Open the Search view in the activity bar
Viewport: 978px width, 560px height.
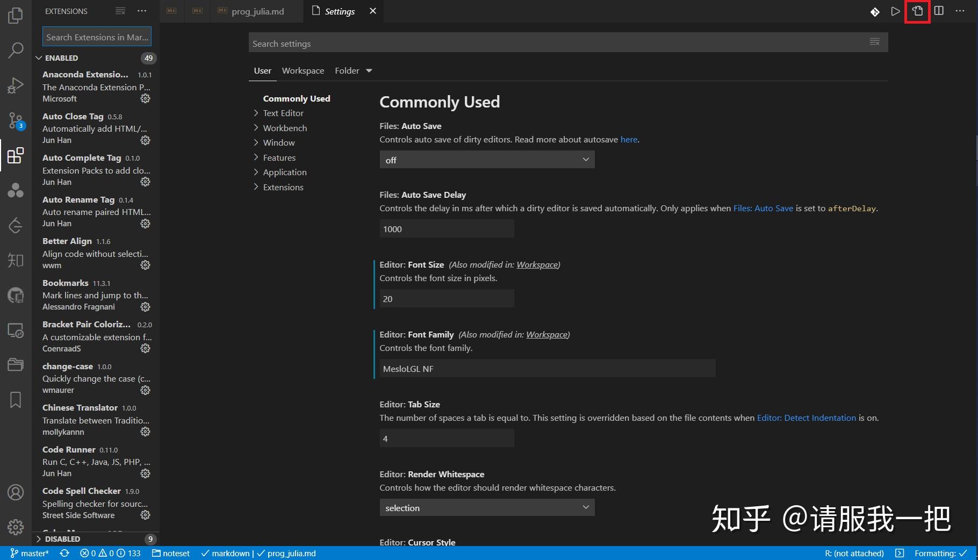16,50
